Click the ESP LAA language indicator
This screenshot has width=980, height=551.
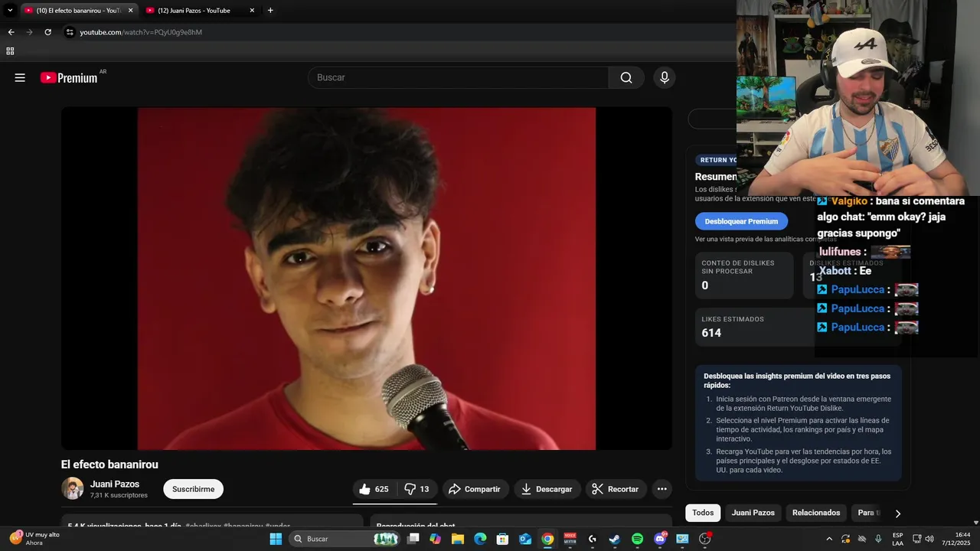tap(897, 539)
